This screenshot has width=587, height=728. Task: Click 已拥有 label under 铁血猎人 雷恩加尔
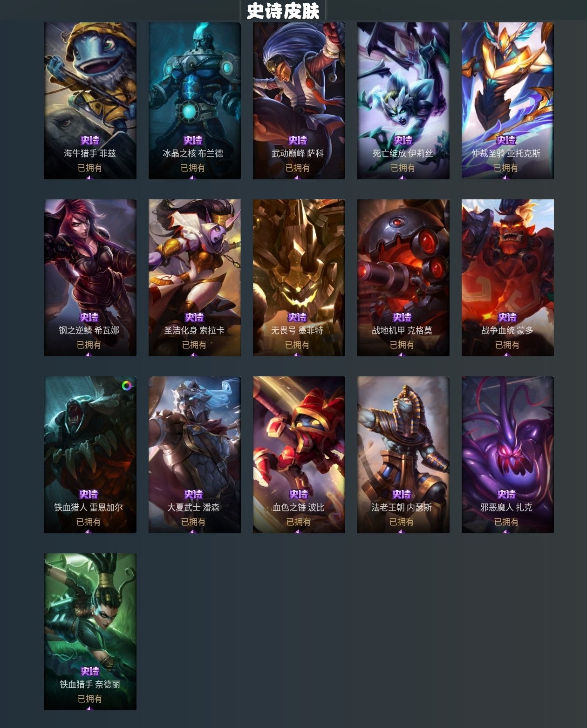point(89,522)
